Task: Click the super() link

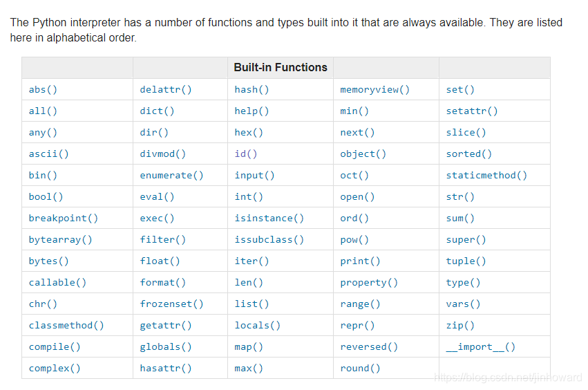Action: tap(466, 239)
